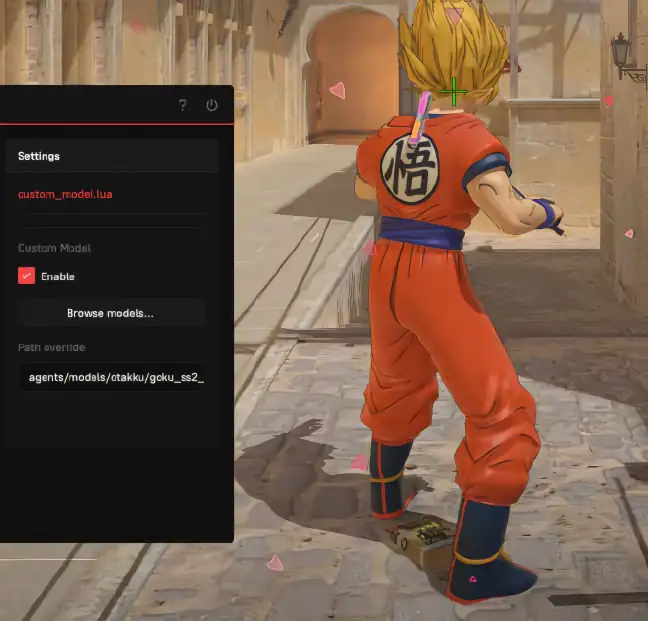The image size is (648, 621).
Task: Select the custom_model.lua script entry
Action: [x=65, y=194]
